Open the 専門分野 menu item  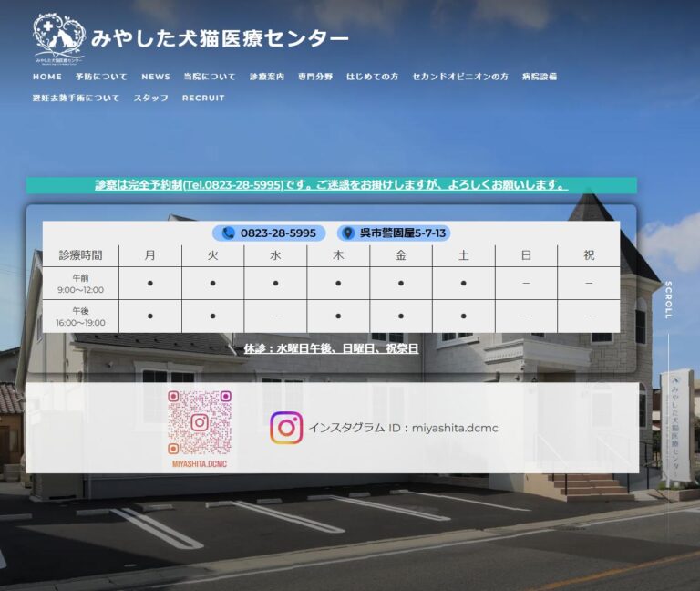coord(315,77)
